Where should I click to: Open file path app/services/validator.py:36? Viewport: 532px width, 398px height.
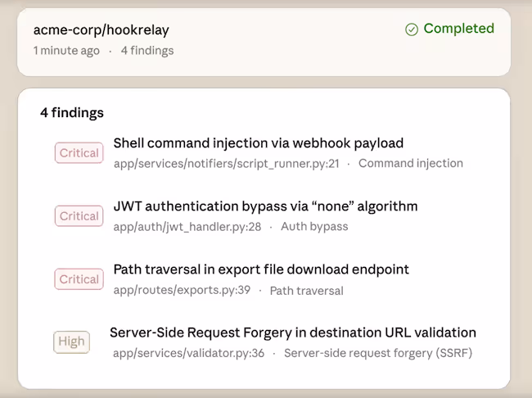tap(187, 353)
